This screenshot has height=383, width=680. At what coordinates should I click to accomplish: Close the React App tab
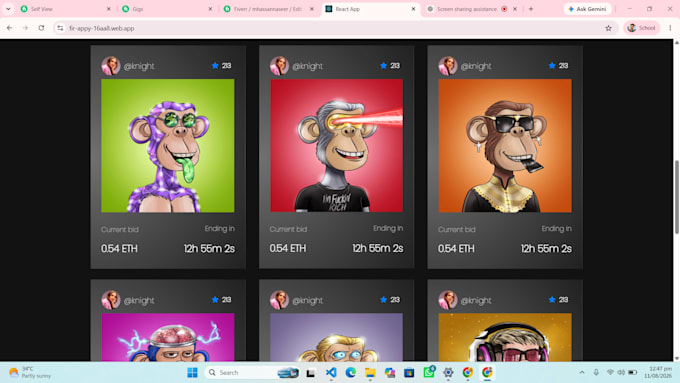413,9
